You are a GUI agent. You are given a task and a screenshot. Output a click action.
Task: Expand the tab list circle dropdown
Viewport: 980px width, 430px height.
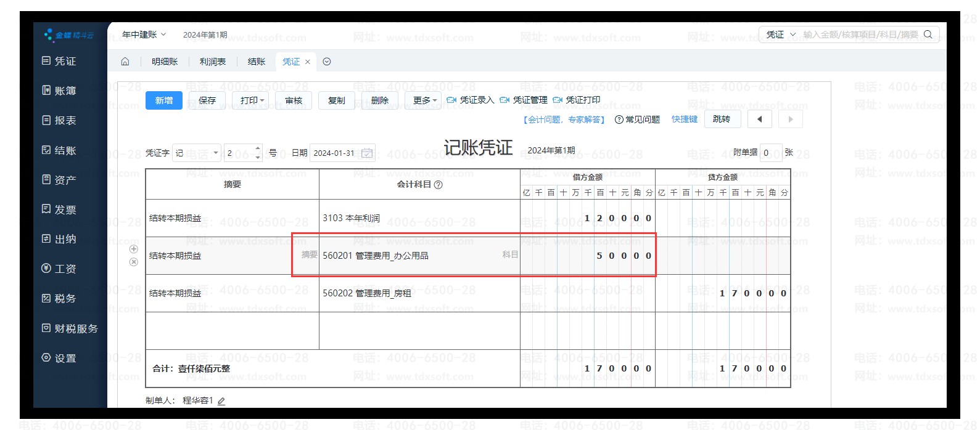pos(327,62)
